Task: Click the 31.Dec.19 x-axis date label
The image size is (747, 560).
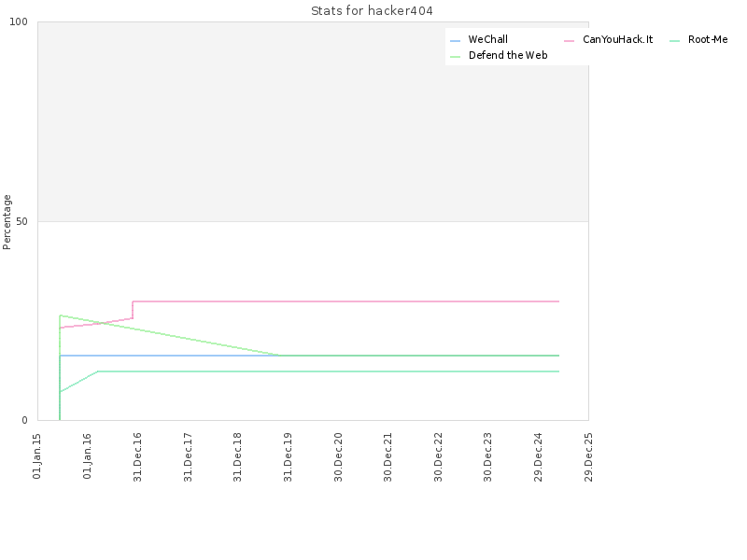Action: (x=288, y=457)
